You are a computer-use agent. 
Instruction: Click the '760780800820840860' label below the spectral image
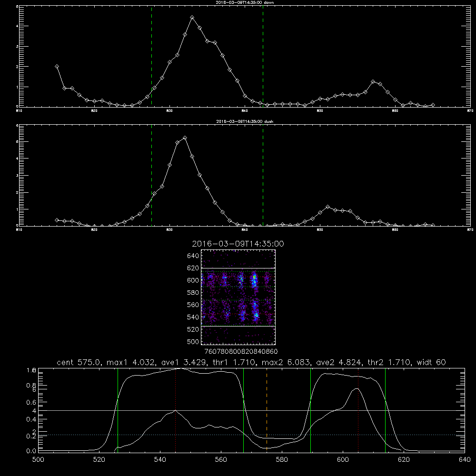point(241,351)
